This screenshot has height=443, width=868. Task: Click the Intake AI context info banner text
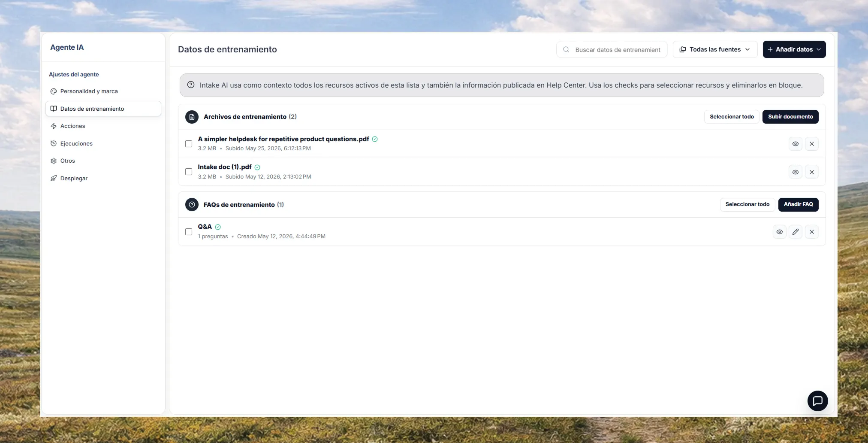[x=501, y=85]
